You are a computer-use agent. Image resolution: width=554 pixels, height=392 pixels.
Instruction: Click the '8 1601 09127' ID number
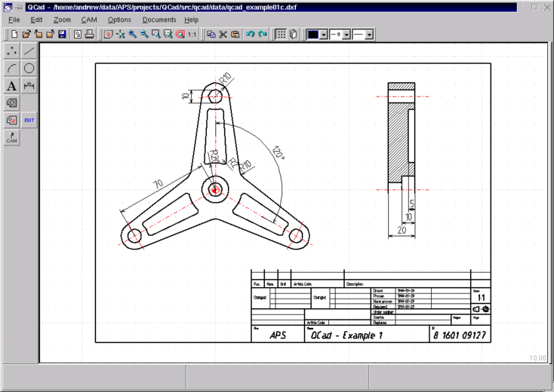(x=460, y=335)
